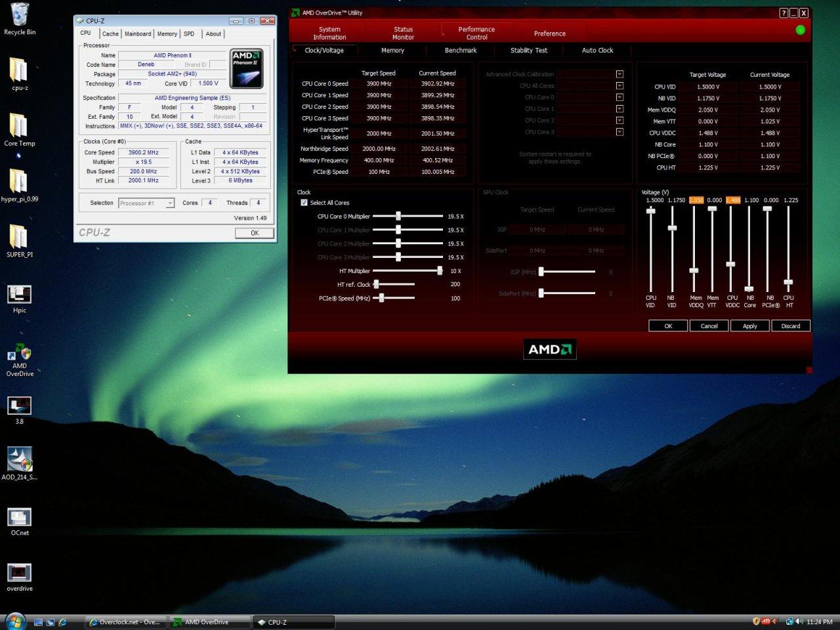Click the AMD Phenom II logo in CPU-Z
Image resolution: width=840 pixels, height=630 pixels.
pyautogui.click(x=247, y=68)
